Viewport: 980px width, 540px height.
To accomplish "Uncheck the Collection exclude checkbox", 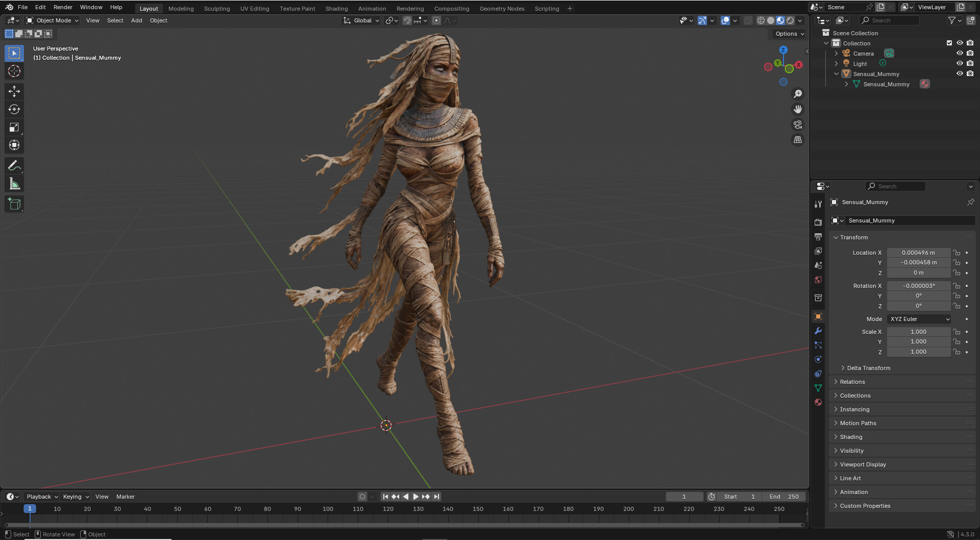I will coord(949,43).
